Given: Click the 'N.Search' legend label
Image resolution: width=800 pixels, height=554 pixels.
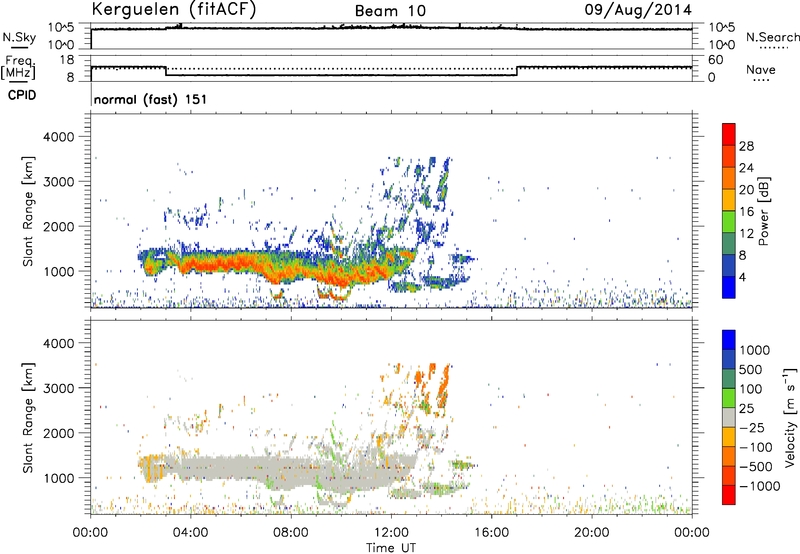Looking at the screenshot, I should point(772,37).
